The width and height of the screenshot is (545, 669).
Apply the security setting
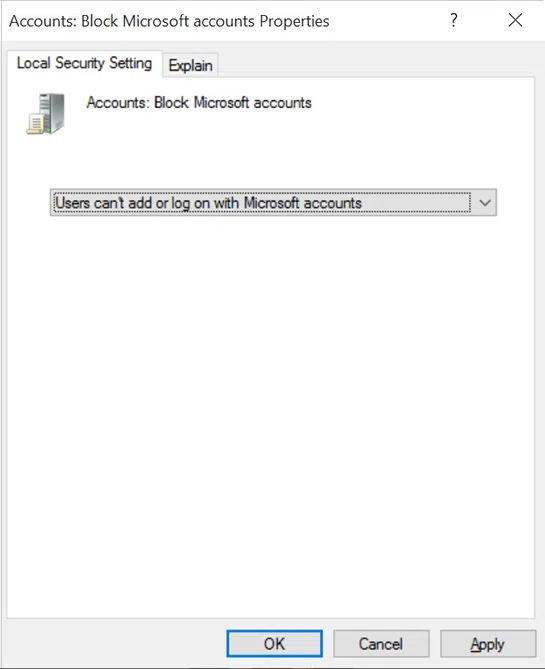(x=488, y=643)
